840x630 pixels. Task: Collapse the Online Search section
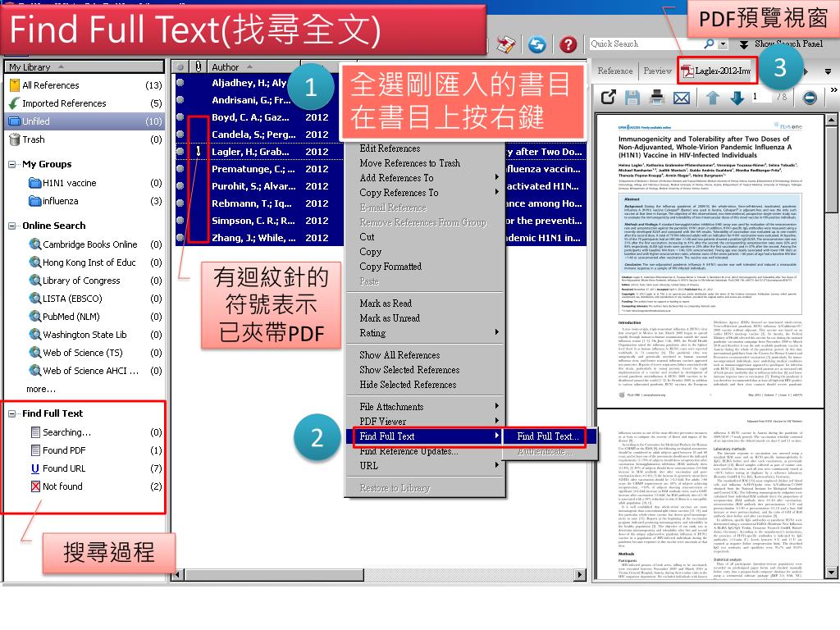click(11, 226)
